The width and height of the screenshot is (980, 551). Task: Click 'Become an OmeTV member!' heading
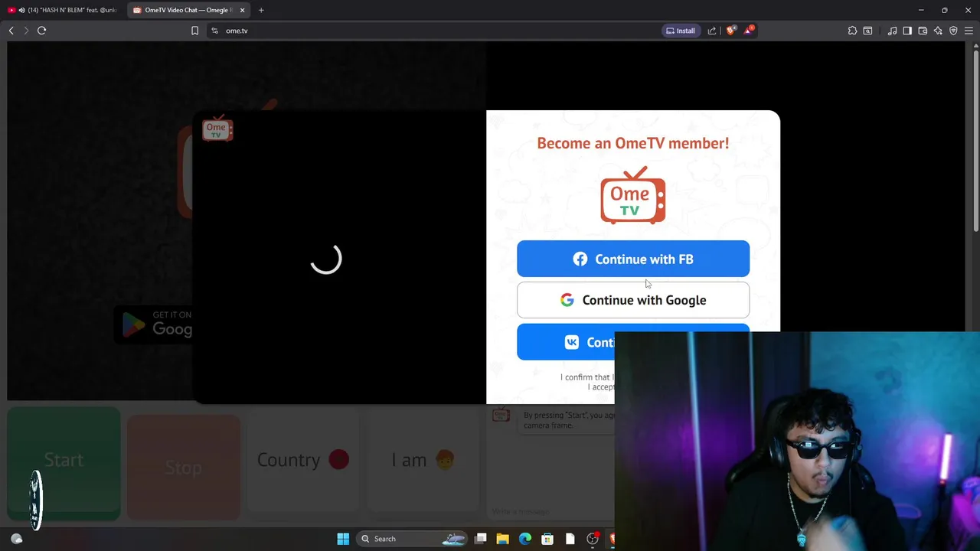pos(633,143)
